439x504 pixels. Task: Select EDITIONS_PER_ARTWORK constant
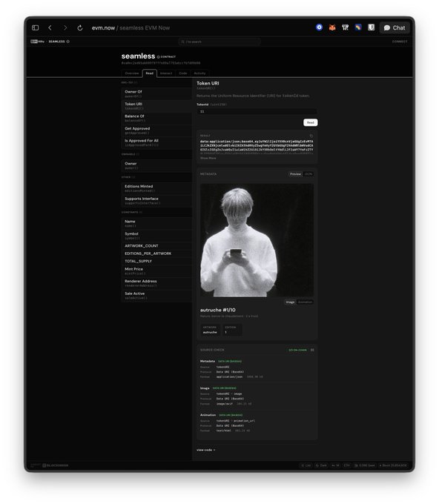[x=156, y=253]
